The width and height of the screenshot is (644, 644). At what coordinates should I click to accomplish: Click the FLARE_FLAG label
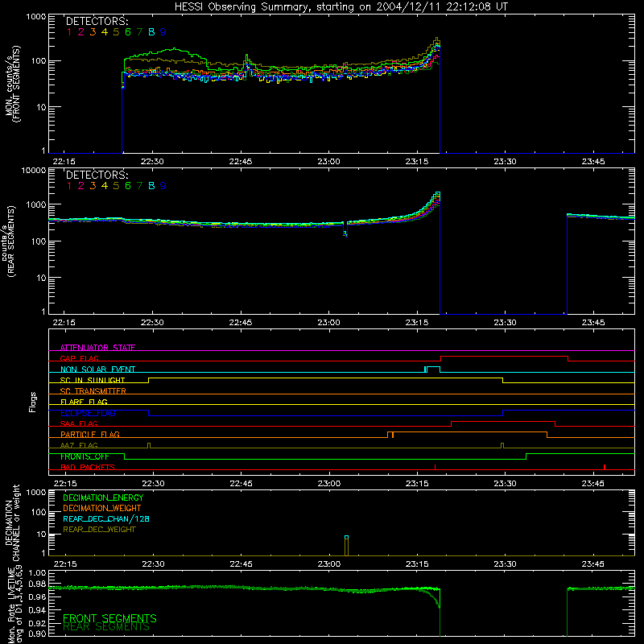click(84, 402)
